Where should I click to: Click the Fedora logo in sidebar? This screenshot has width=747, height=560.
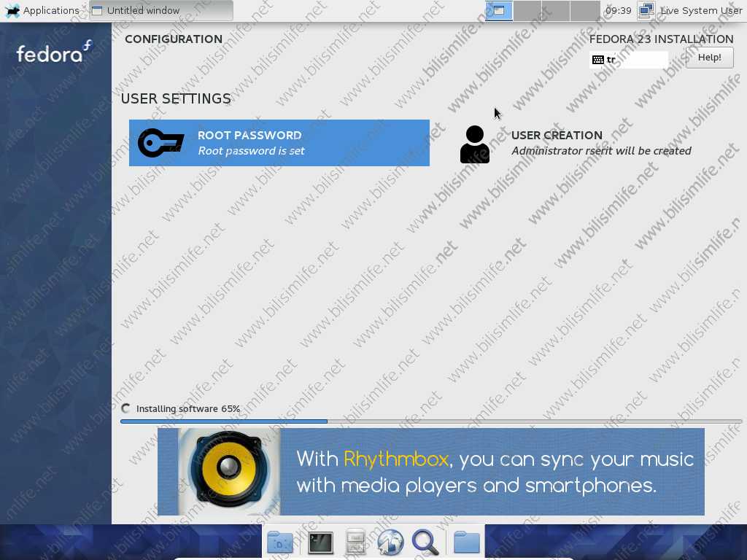pyautogui.click(x=53, y=52)
